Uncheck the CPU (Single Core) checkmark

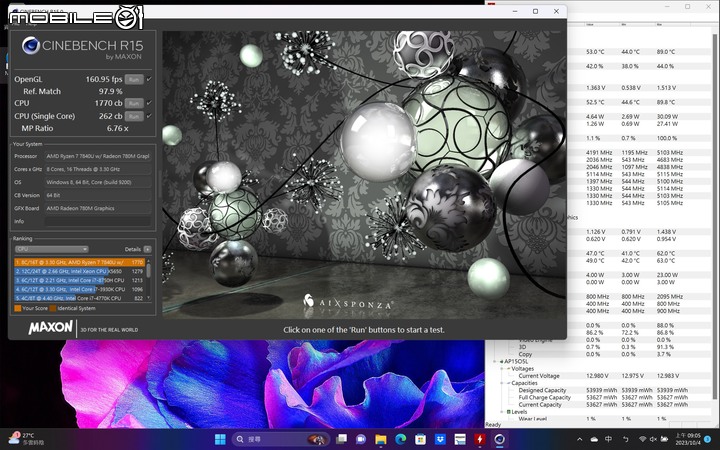click(149, 116)
